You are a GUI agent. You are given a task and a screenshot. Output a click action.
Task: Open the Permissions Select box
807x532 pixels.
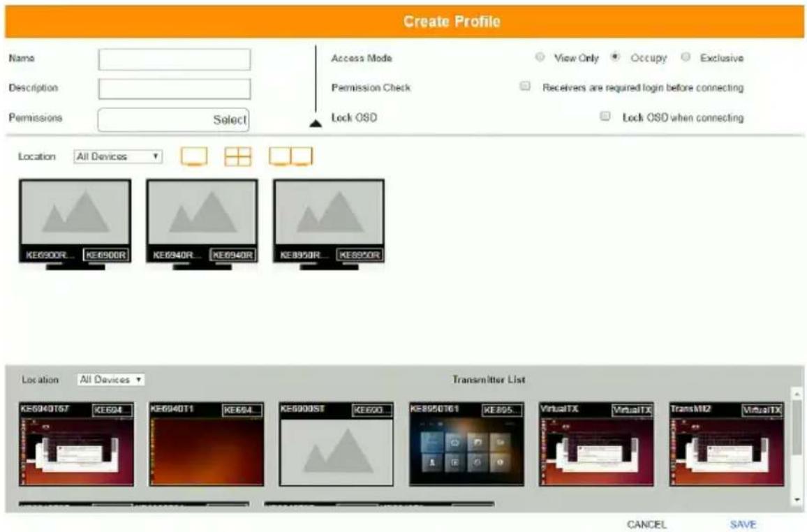tap(173, 120)
